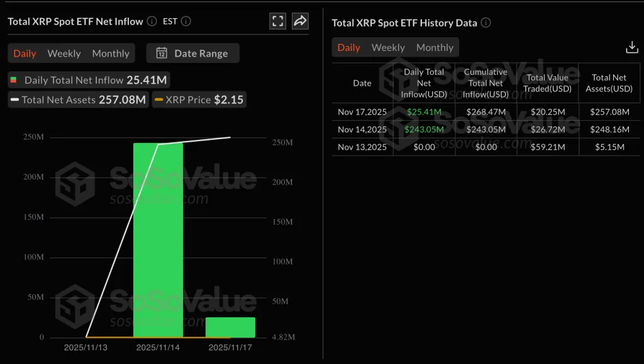The width and height of the screenshot is (644, 364).
Task: Click the download history data icon
Action: [x=631, y=47]
